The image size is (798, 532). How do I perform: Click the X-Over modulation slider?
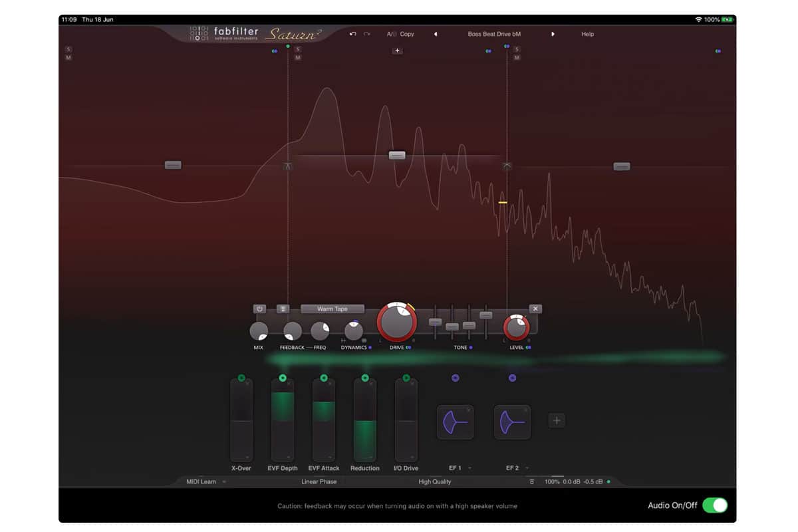(x=241, y=420)
